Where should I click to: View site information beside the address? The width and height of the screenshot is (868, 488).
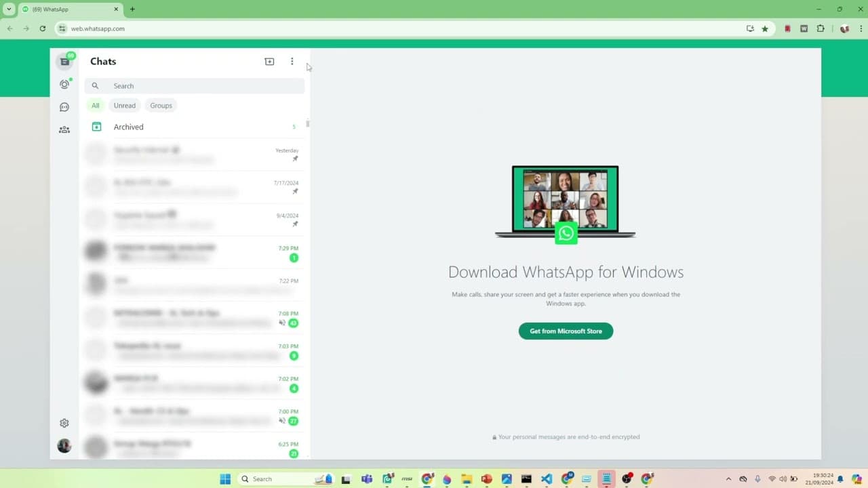[62, 28]
